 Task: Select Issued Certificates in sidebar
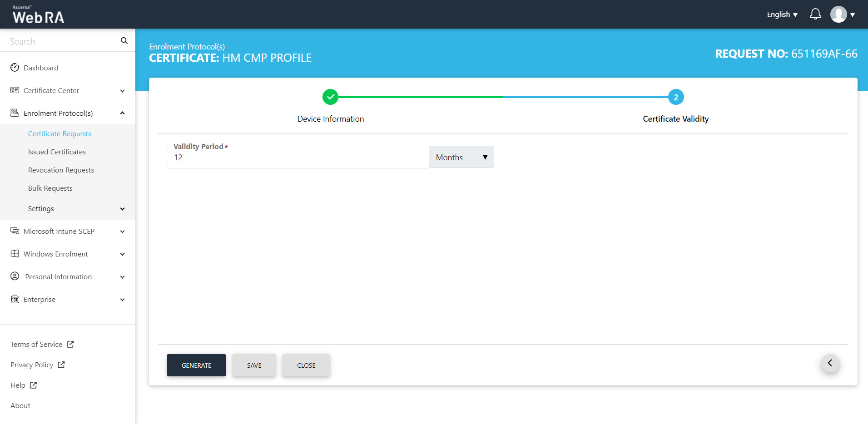pos(57,152)
